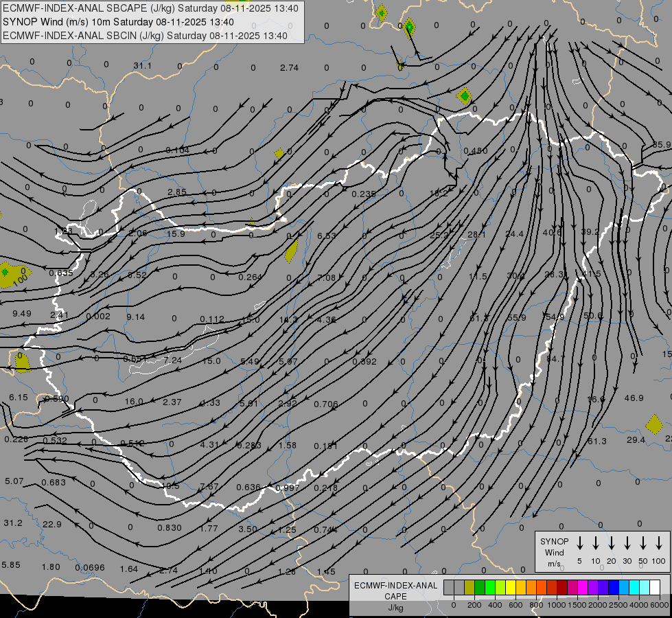Click the green diamond marker near 0.480
Screen dimensions: 672x618
tap(464, 96)
